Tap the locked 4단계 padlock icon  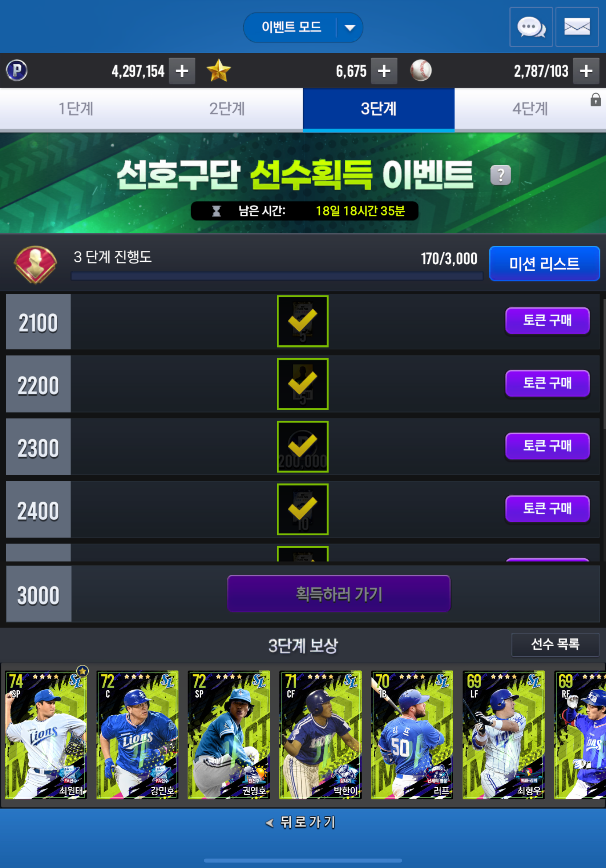point(596,100)
